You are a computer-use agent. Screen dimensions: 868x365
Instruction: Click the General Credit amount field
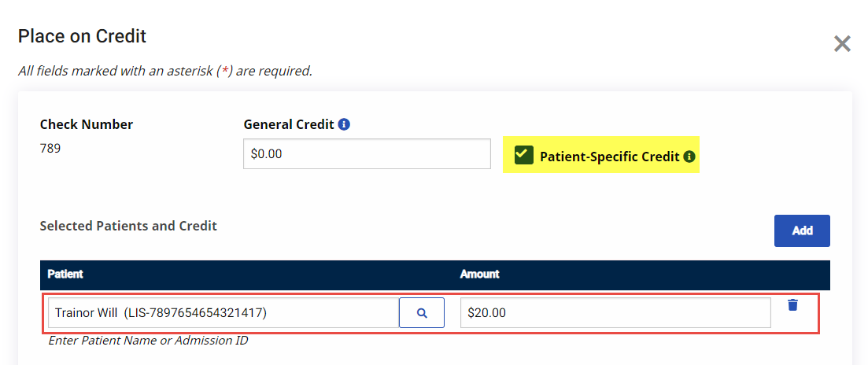pyautogui.click(x=367, y=154)
